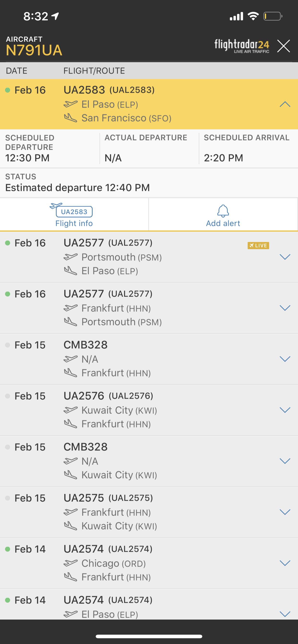Expand the UA2576 Kuwait City flight
The width and height of the screenshot is (298, 644).
tap(285, 410)
